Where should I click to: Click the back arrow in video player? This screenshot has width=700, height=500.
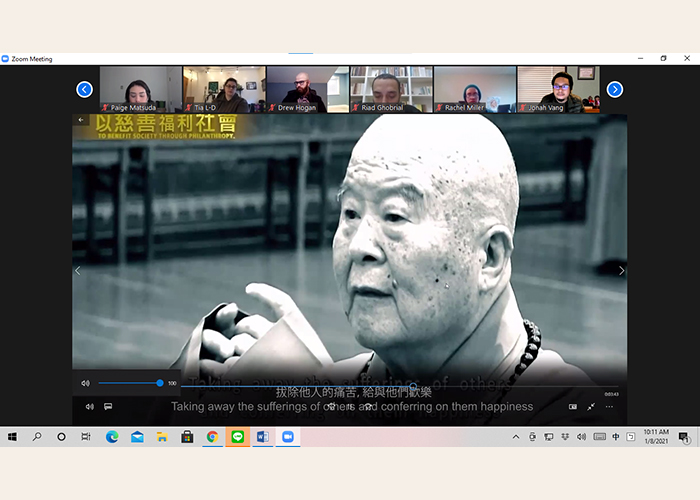tap(81, 120)
